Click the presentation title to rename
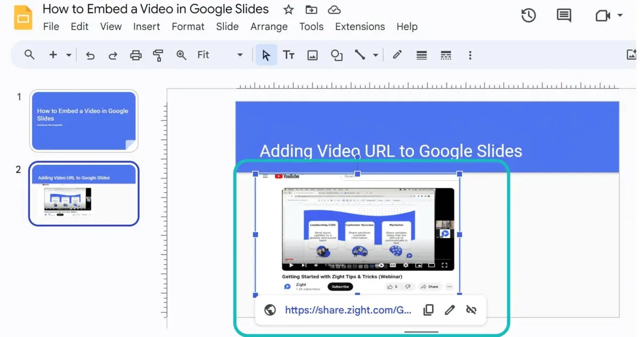 [156, 9]
